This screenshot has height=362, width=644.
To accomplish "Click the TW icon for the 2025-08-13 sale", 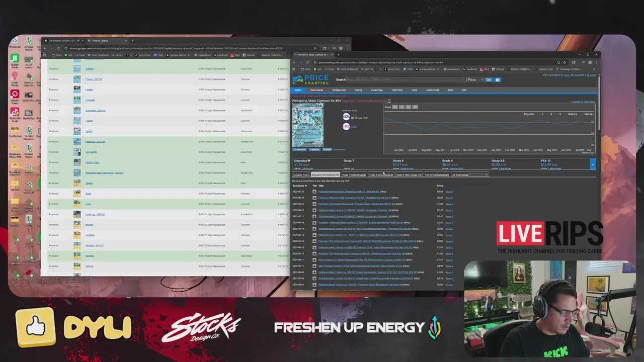I will (314, 253).
